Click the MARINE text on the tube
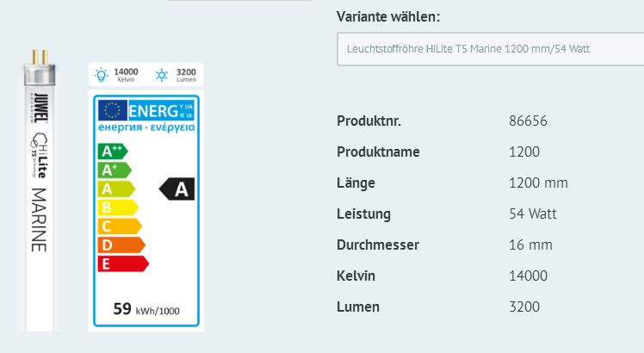This screenshot has height=353, width=644. tap(39, 219)
